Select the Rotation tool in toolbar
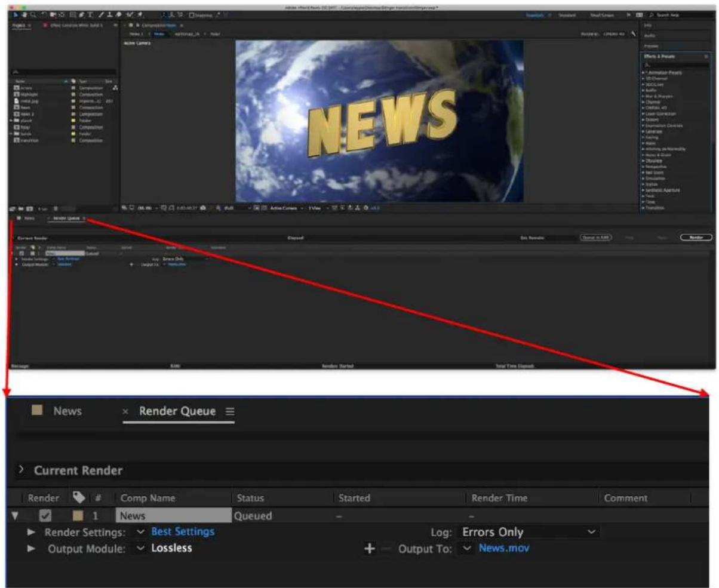719x588 pixels. pyautogui.click(x=44, y=15)
